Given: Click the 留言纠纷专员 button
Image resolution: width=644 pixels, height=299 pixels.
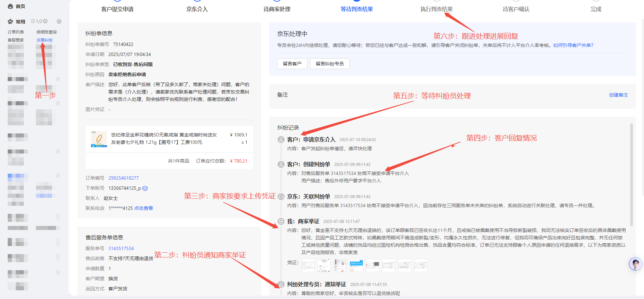Looking at the screenshot, I should pos(330,64).
